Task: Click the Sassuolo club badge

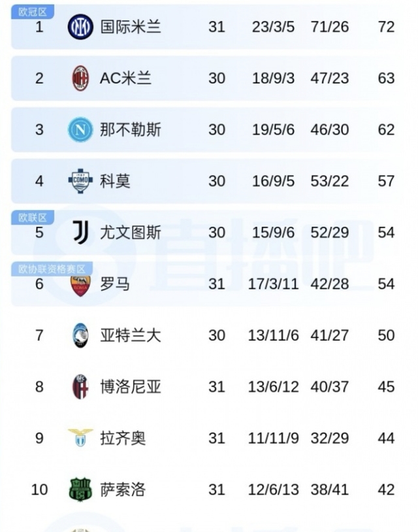Action: click(80, 489)
